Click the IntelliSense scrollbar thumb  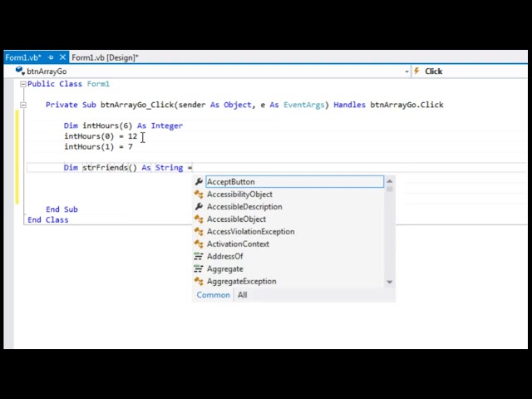(390, 189)
